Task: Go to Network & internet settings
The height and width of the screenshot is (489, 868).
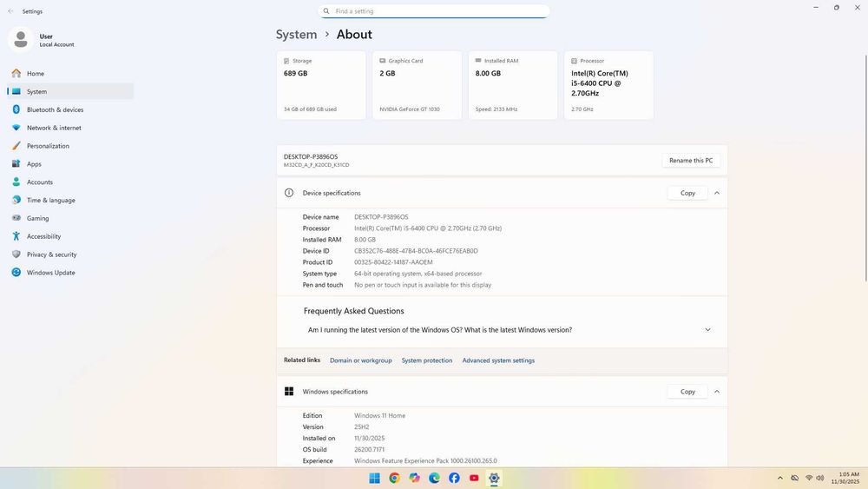Action: tap(69, 128)
